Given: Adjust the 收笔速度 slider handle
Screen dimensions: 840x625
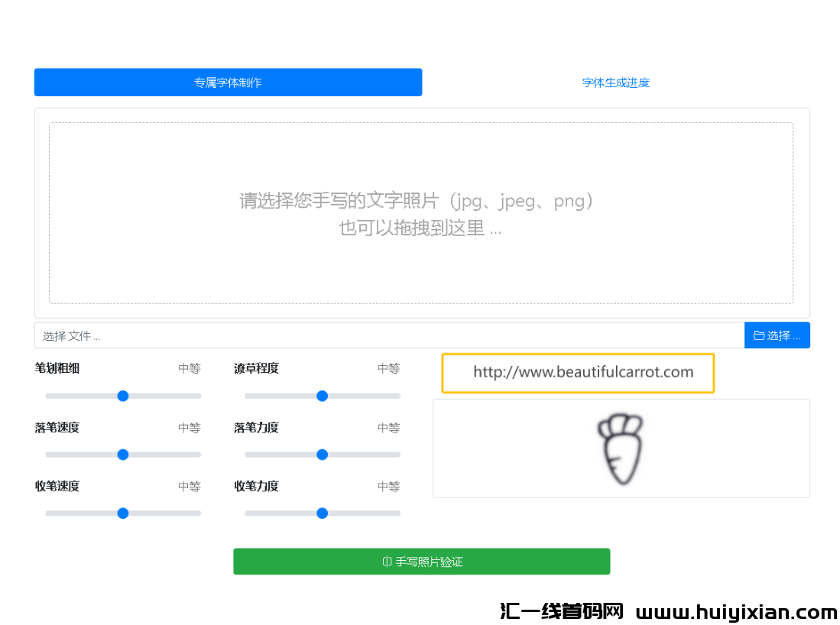Looking at the screenshot, I should pyautogui.click(x=122, y=513).
